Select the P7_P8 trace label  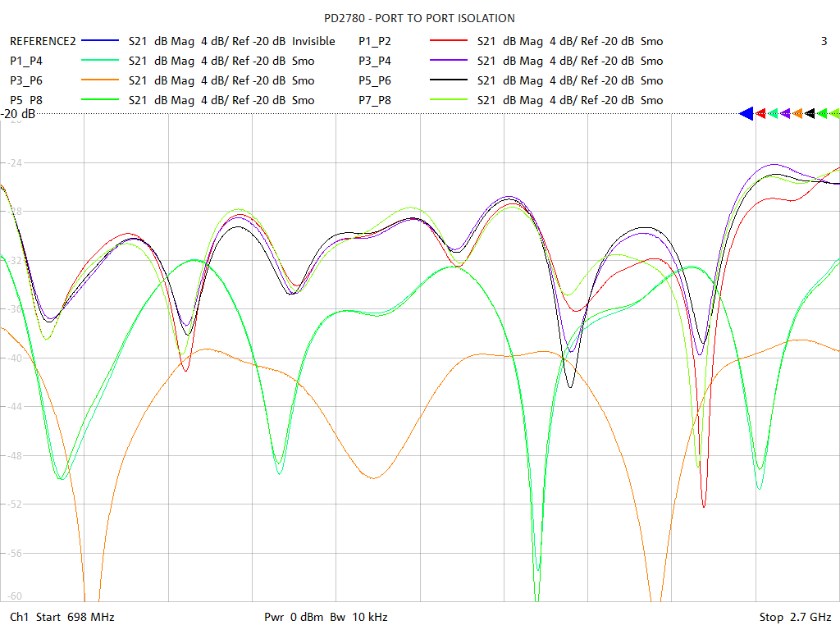tap(375, 100)
